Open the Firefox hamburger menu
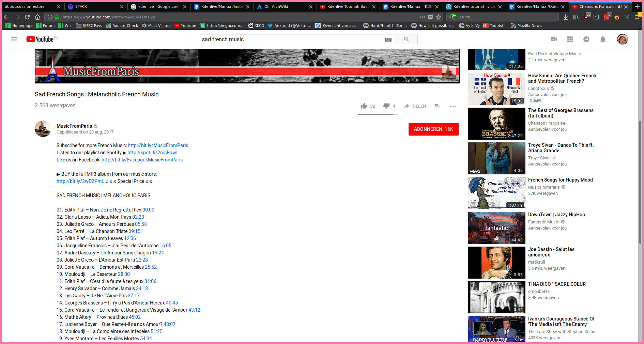Image resolution: width=644 pixels, height=344 pixels. click(x=637, y=17)
